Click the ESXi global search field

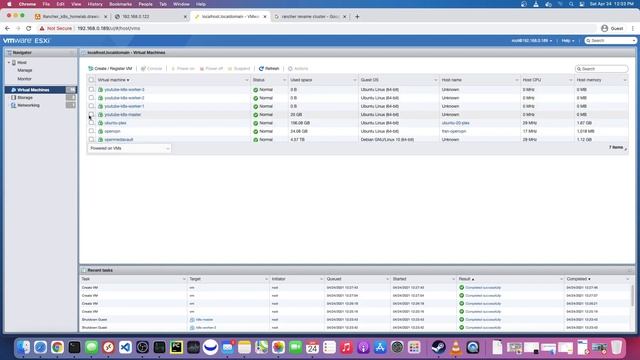coord(610,41)
